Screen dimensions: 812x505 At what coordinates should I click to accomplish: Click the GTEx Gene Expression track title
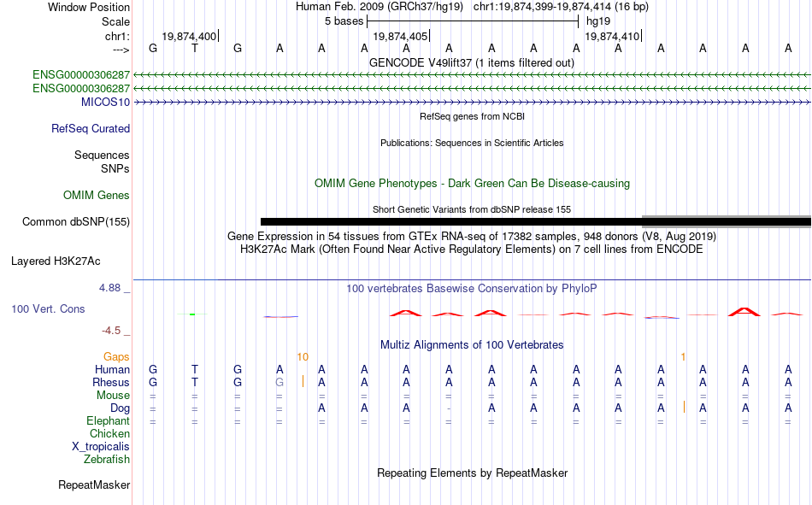[472, 236]
